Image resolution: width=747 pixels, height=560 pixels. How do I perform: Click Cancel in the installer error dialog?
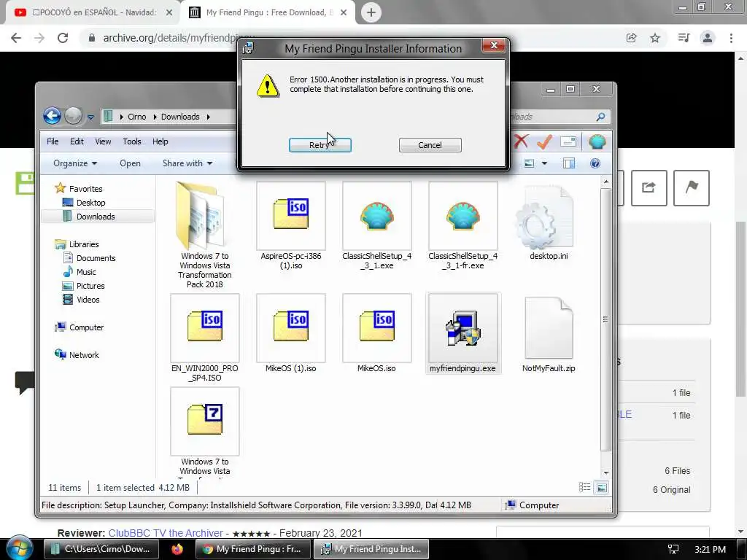coord(430,145)
